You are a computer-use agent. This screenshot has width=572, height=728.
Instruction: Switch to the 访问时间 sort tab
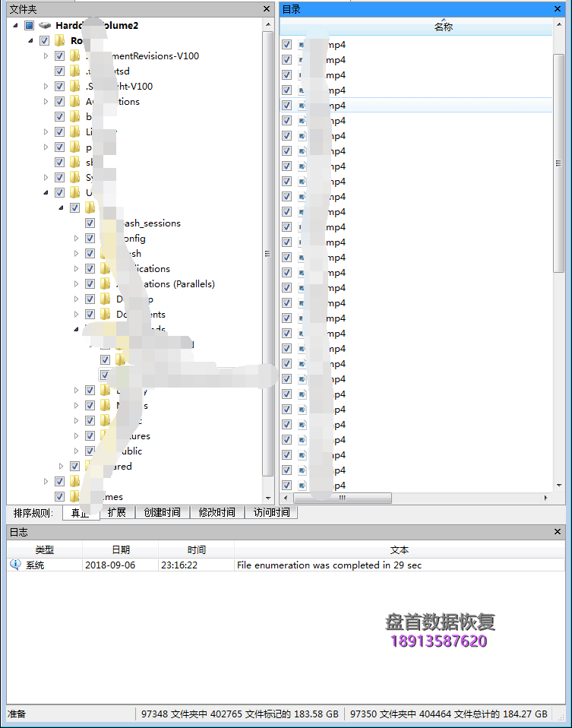272,512
